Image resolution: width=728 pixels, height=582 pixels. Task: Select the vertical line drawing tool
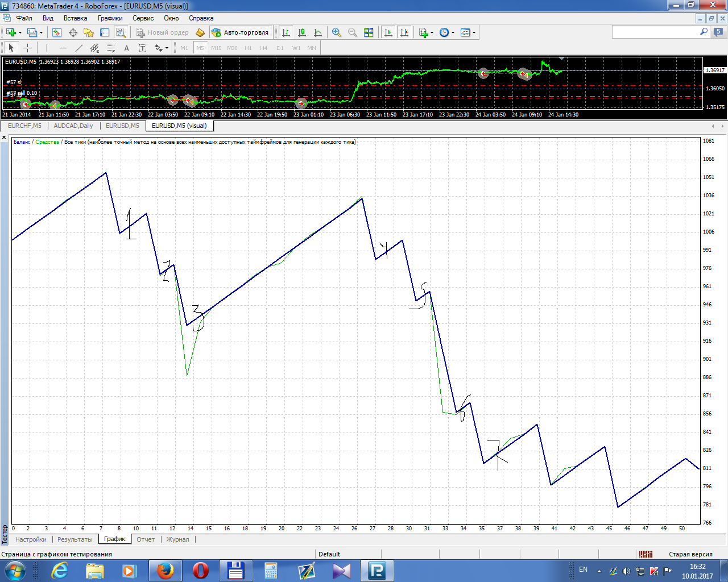(47, 48)
